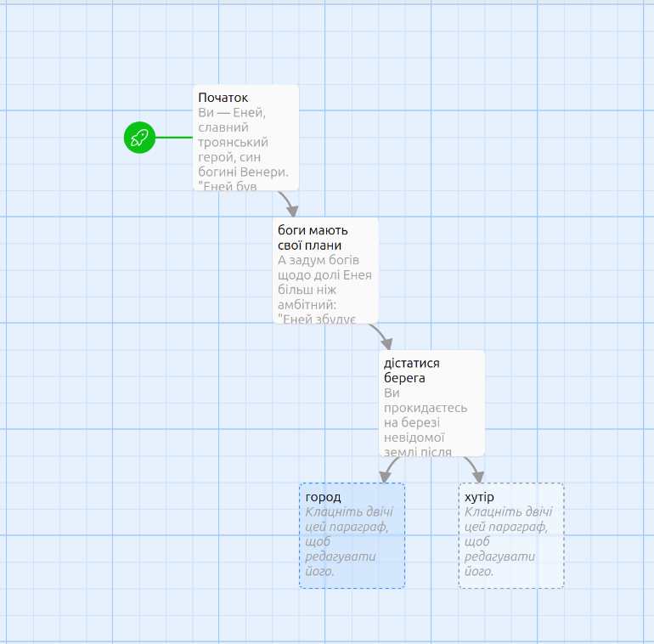Click "Ви прокидаєтесь на березі" passage text
This screenshot has height=644, width=654.
[425, 408]
